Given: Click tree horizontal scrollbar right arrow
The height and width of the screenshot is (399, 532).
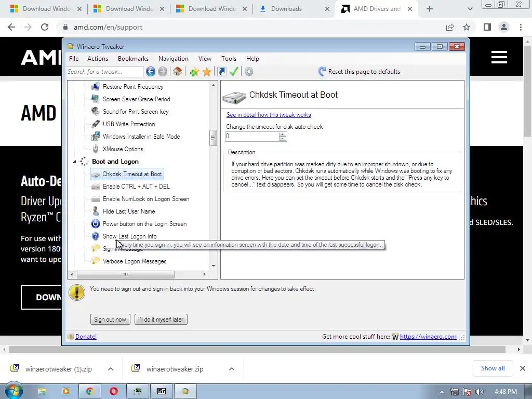Looking at the screenshot, I should (x=204, y=274).
